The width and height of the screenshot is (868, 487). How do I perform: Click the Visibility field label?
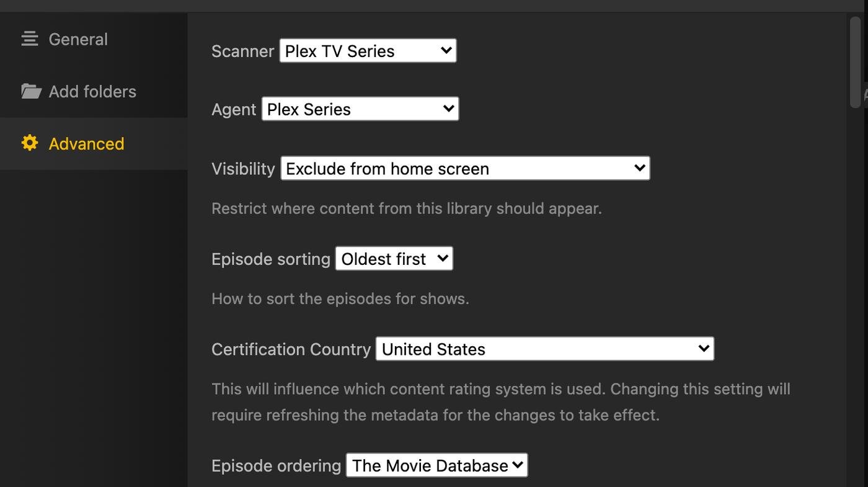[243, 169]
